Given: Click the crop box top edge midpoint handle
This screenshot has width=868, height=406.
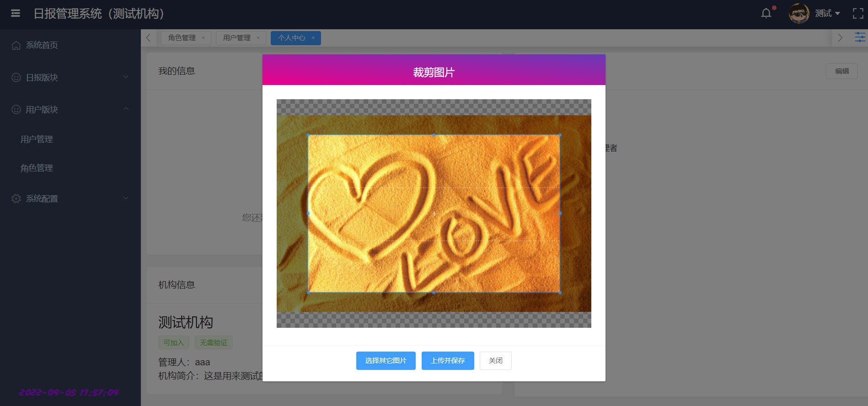Looking at the screenshot, I should [x=434, y=135].
